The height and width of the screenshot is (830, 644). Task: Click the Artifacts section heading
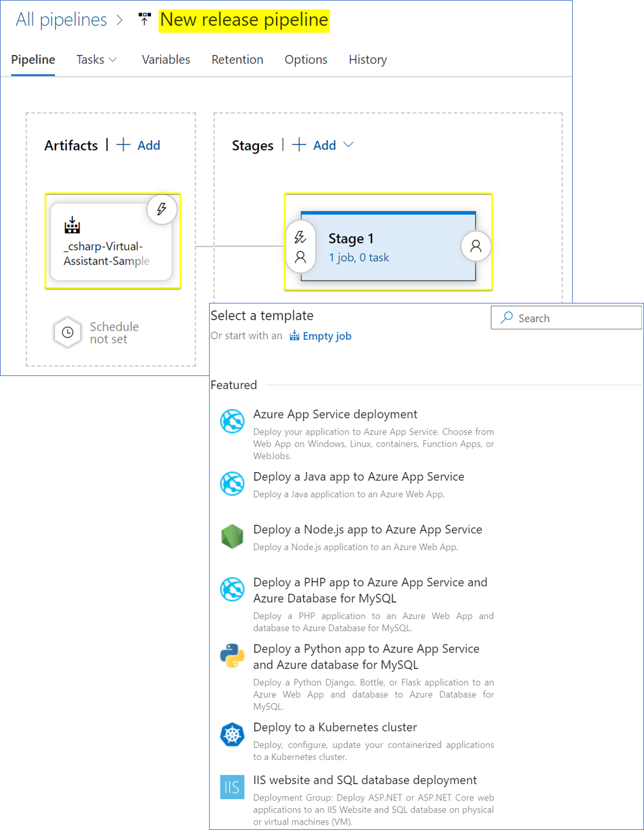click(71, 146)
